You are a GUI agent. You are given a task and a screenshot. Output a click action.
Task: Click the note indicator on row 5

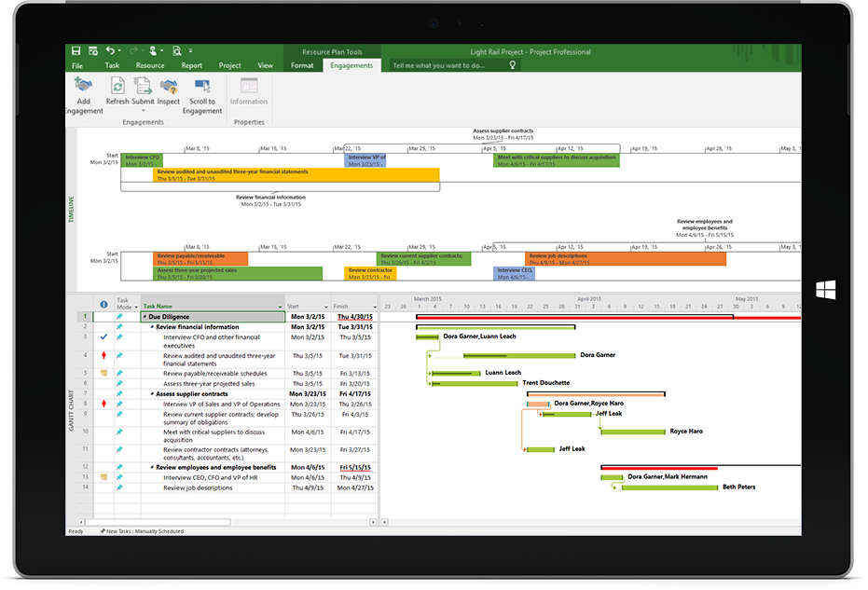pos(103,373)
